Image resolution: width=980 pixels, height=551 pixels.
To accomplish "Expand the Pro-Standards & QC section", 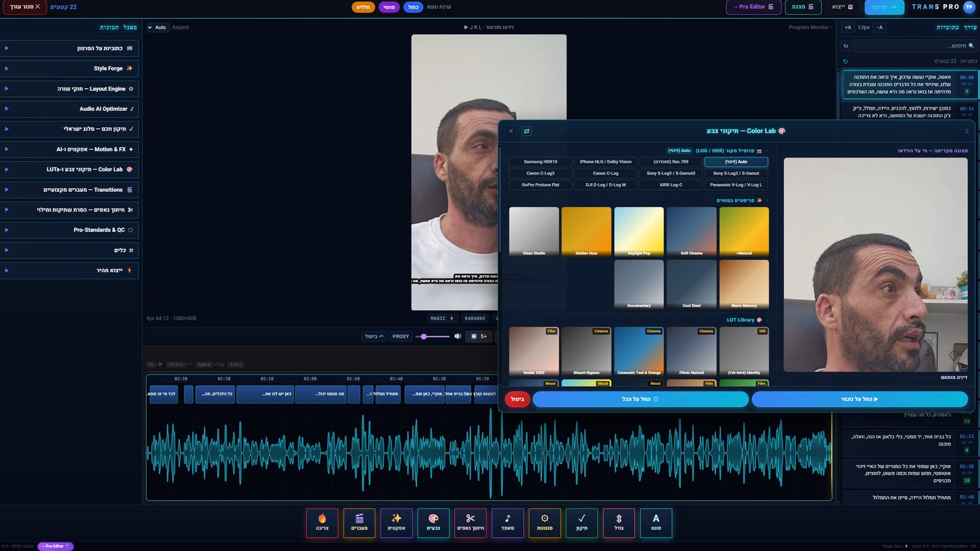I will click(69, 230).
